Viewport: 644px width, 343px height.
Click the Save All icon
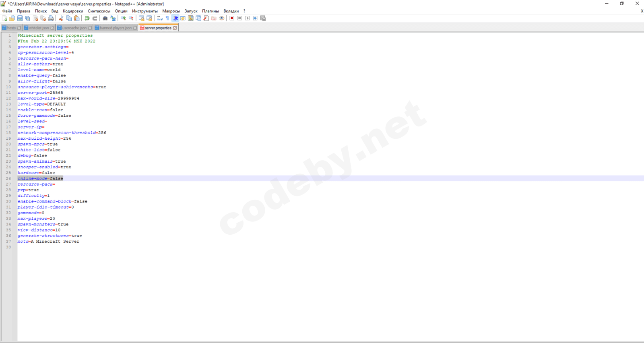[27, 18]
